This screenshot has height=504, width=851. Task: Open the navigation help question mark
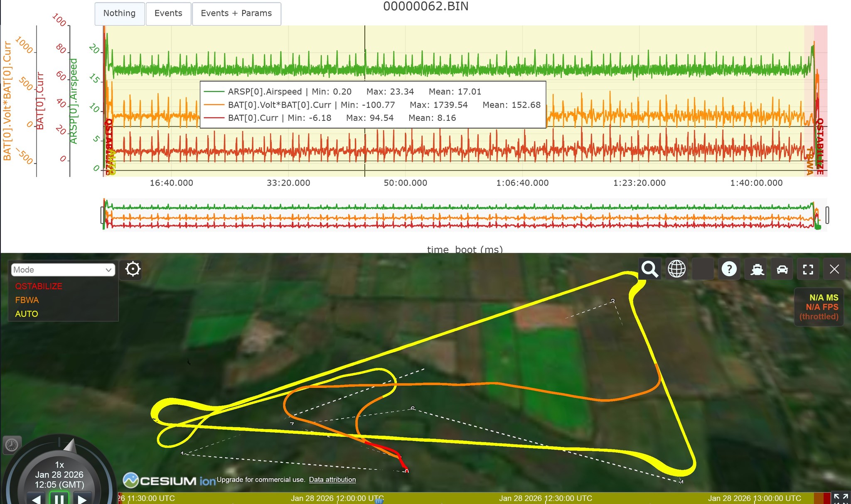(729, 269)
